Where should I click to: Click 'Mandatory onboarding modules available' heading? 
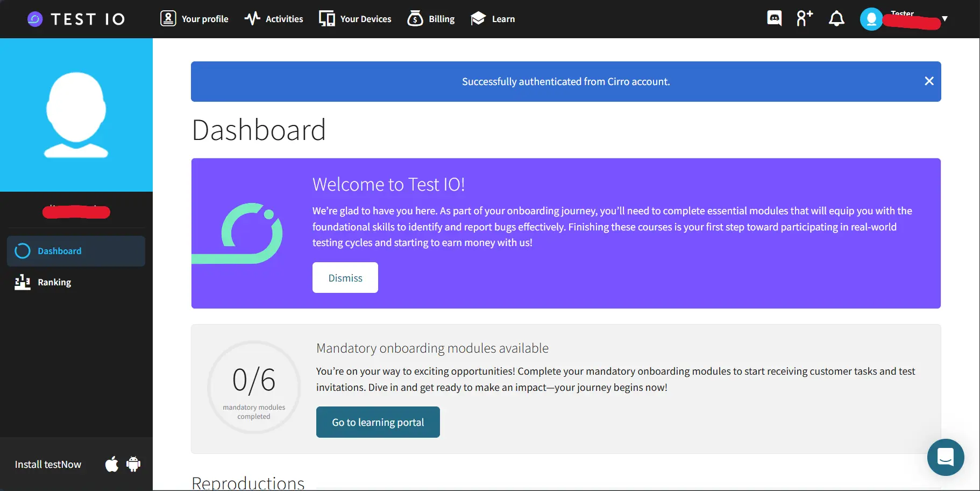pos(432,348)
